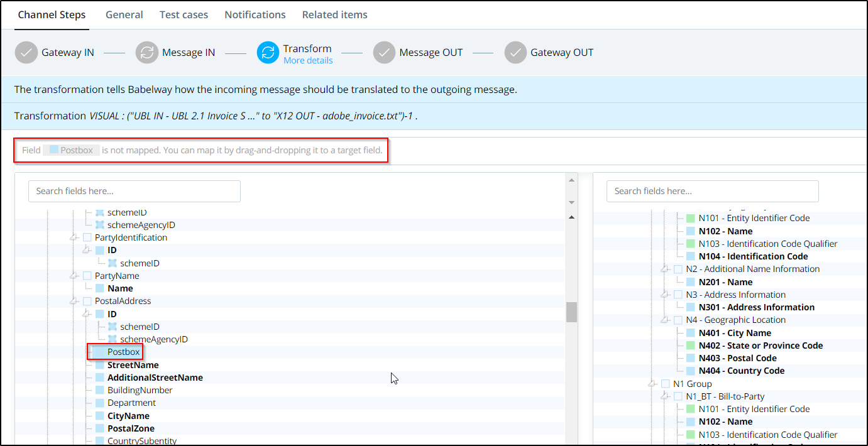Toggle the N1_BT Bill-to-Party checkbox

(678, 396)
